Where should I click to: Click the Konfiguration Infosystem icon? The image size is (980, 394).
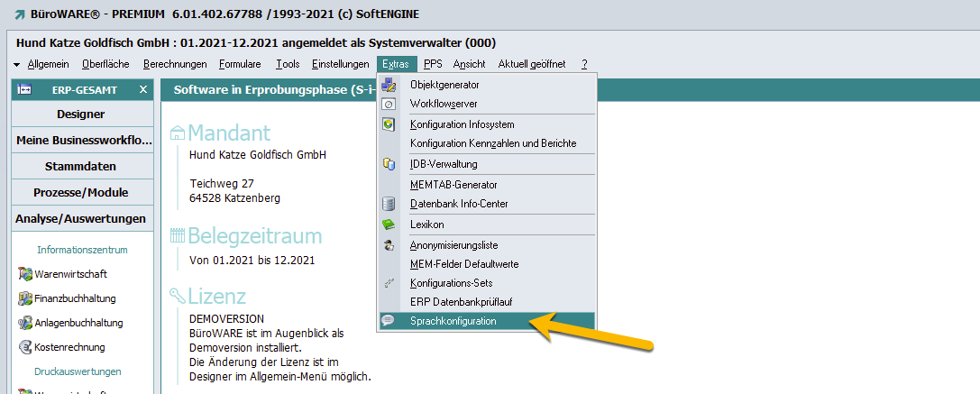pyautogui.click(x=389, y=124)
